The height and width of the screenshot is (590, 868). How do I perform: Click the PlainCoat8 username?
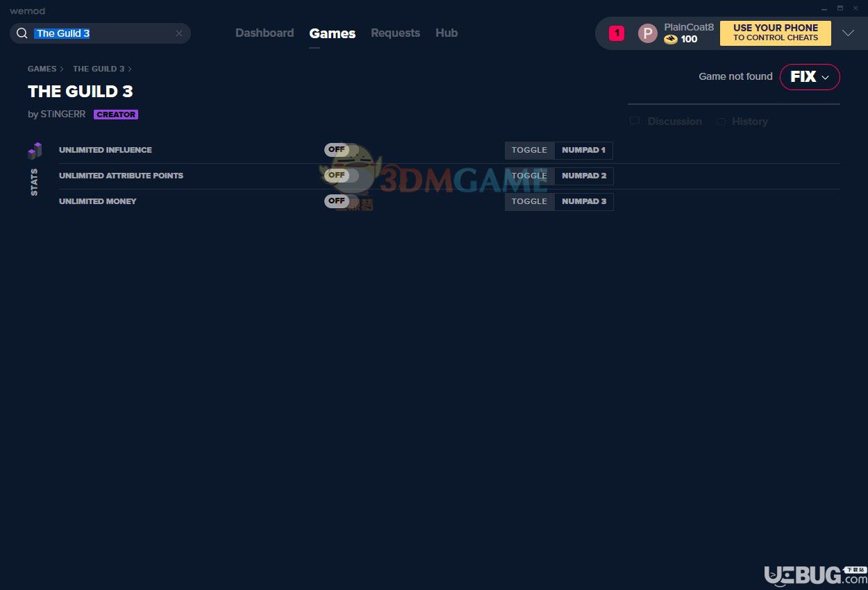pyautogui.click(x=689, y=27)
